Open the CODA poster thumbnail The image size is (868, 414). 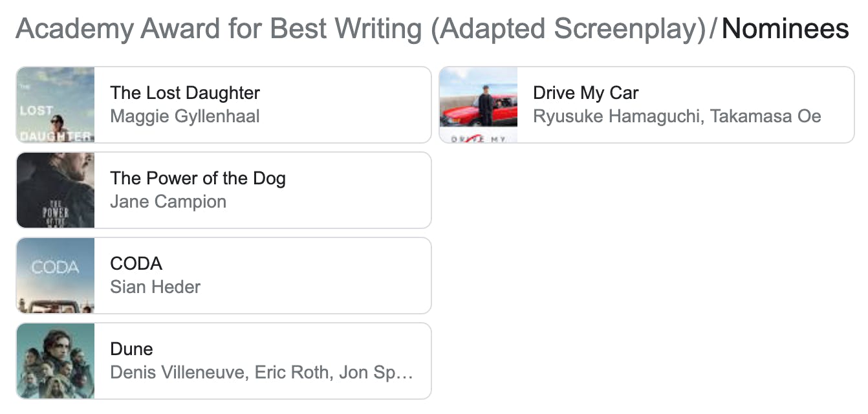[56, 276]
